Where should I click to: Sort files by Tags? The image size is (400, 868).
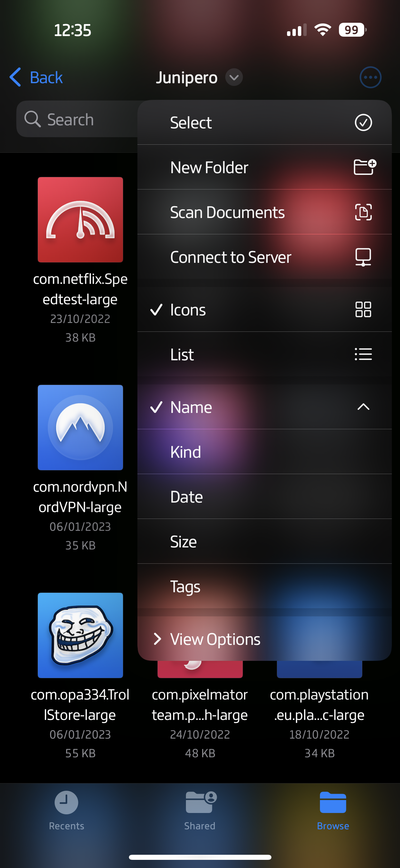pyautogui.click(x=265, y=586)
